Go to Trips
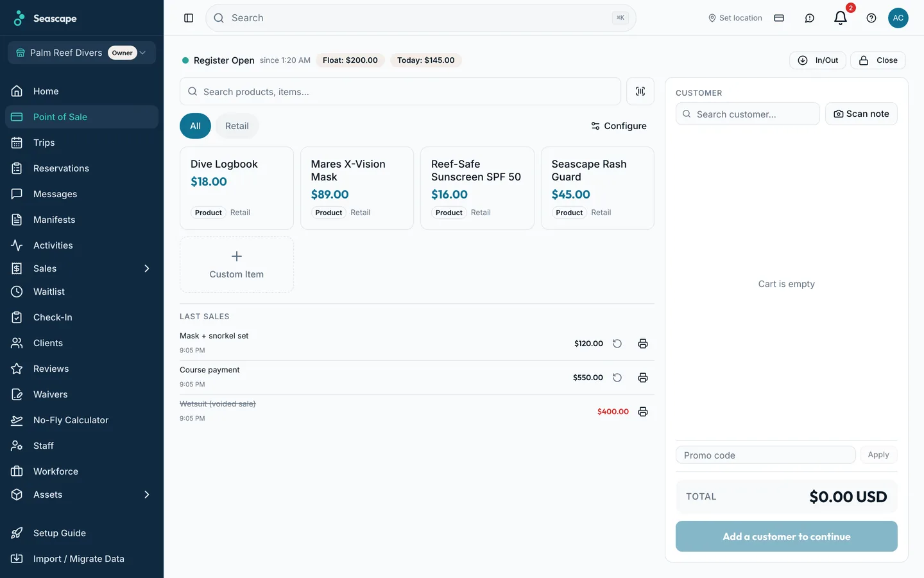924x578 pixels. click(x=81, y=143)
